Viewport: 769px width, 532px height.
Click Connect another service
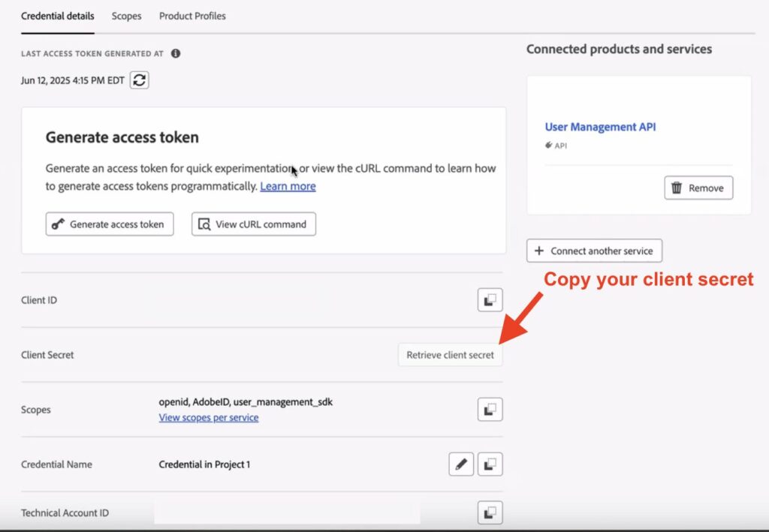[x=594, y=251]
